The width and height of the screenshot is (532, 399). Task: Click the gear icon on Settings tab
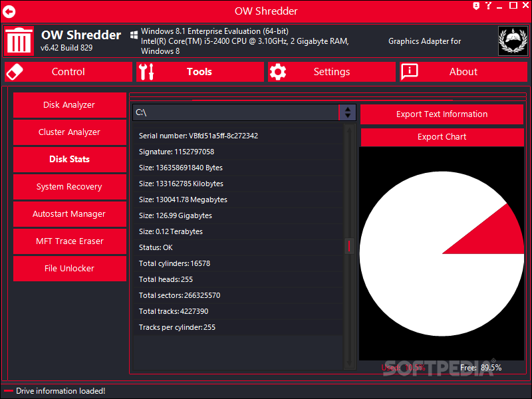point(278,72)
